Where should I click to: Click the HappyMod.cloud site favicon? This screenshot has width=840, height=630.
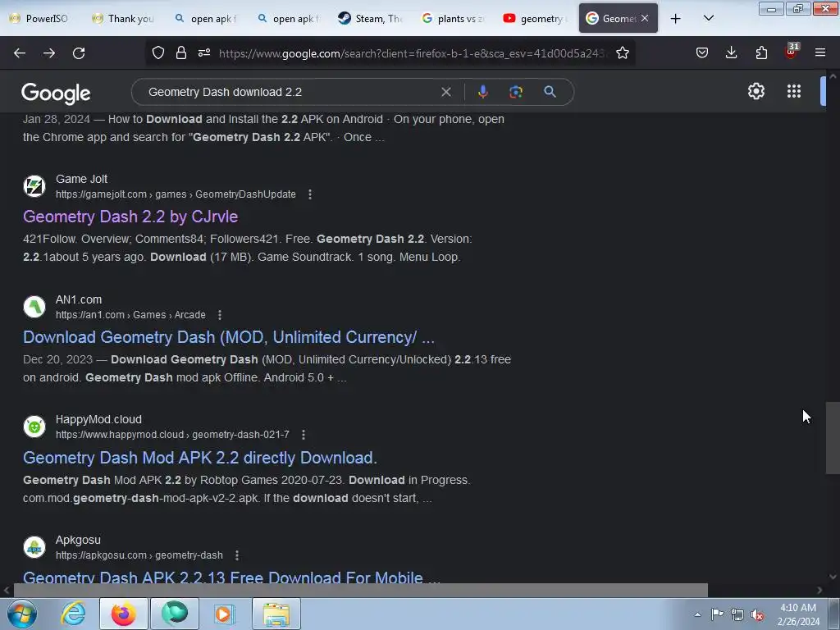(34, 427)
